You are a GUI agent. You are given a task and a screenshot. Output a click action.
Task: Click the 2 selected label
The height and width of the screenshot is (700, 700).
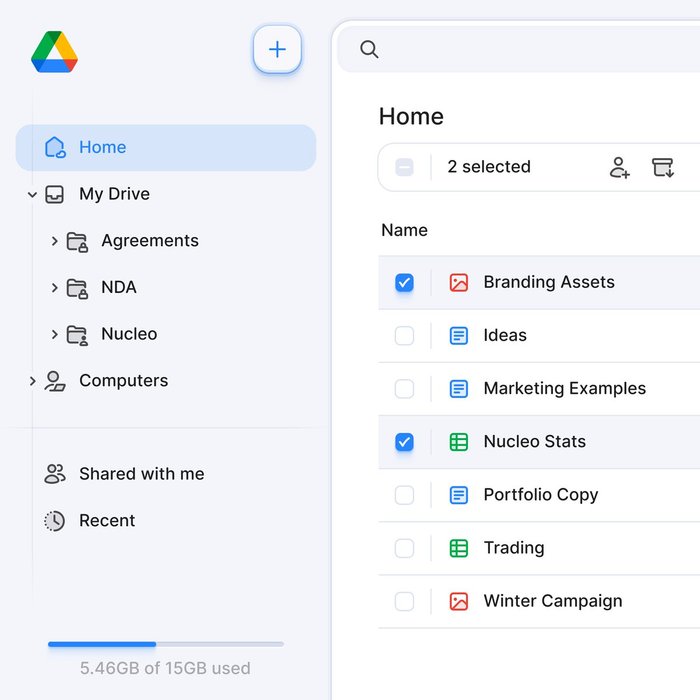(489, 167)
